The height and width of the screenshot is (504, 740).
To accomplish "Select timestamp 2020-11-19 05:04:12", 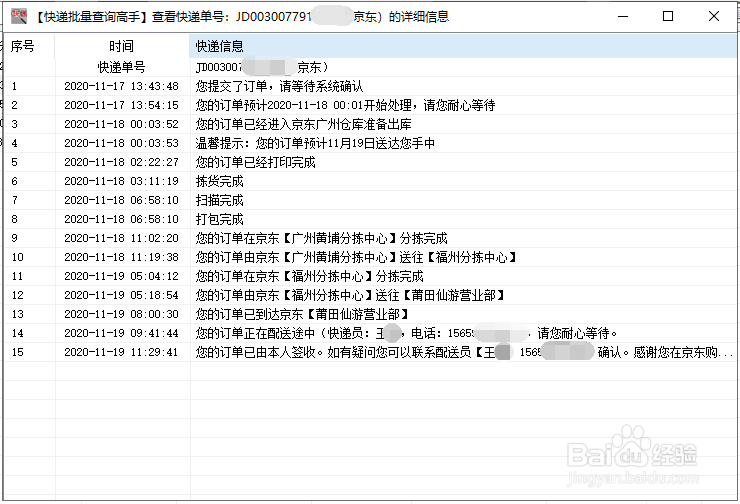I will pos(121,276).
